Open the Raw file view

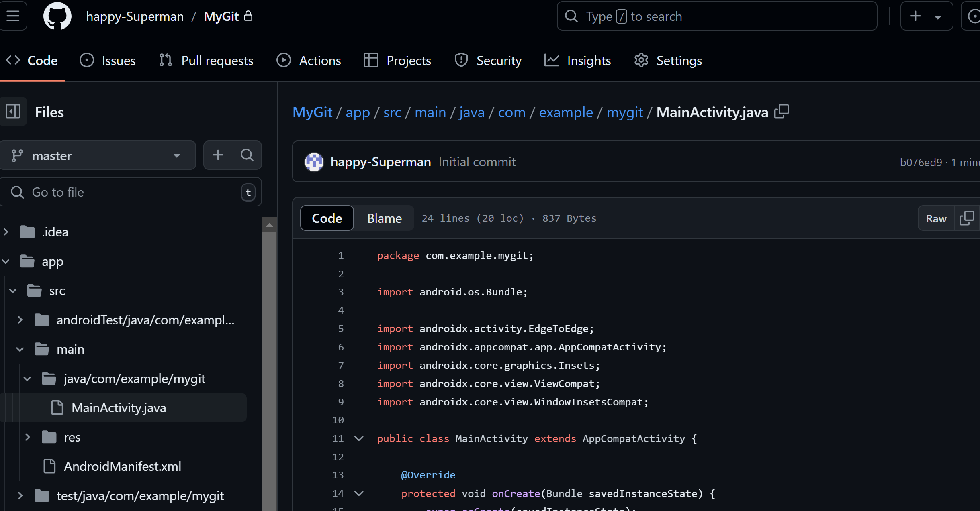point(936,218)
